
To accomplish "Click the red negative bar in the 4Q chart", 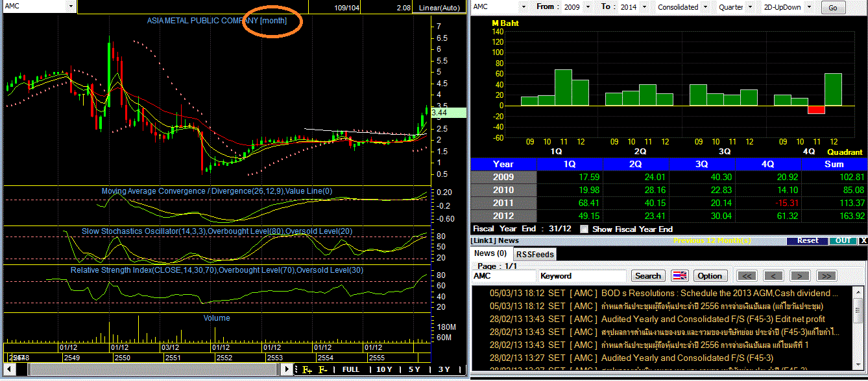I will [x=816, y=110].
